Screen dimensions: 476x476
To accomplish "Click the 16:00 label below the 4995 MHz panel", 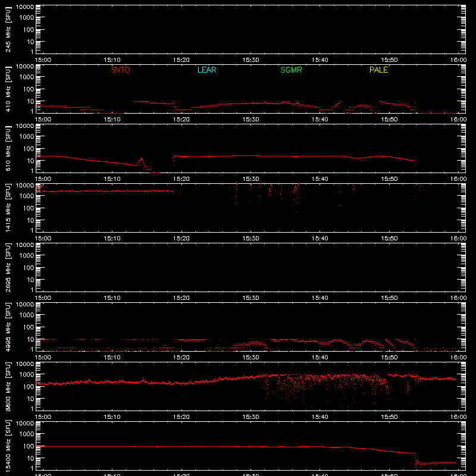I will pos(458,358).
